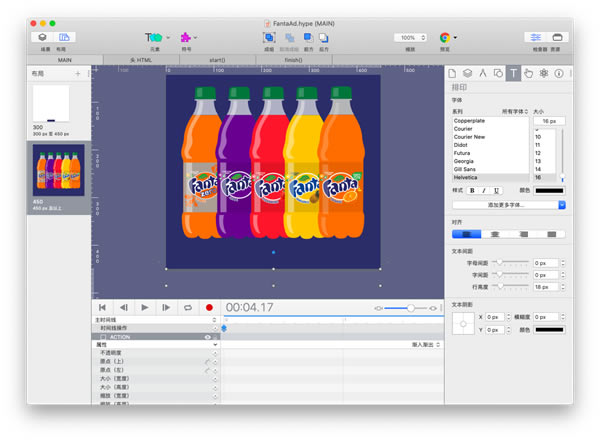
Task: Open preview in Chrome browser
Action: point(444,37)
